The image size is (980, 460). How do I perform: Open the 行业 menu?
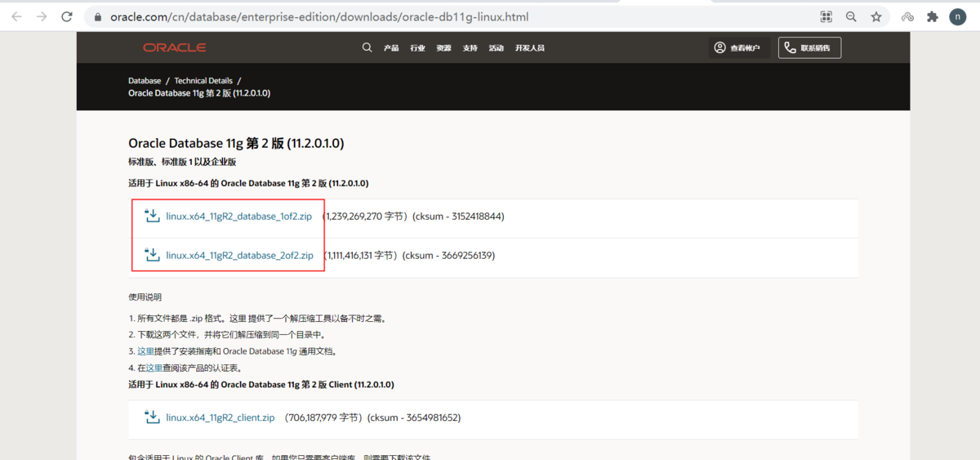tap(417, 48)
